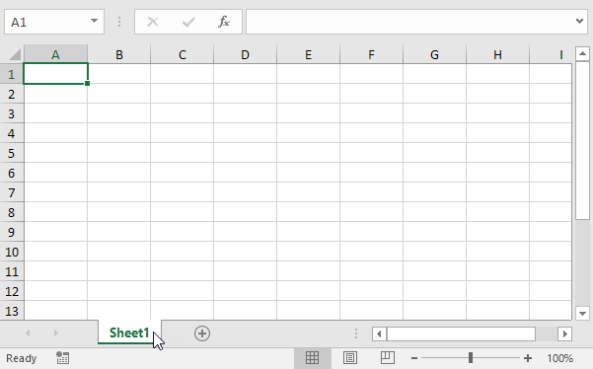Click inside the formula bar input field
This screenshot has height=369, width=593.
pos(410,22)
